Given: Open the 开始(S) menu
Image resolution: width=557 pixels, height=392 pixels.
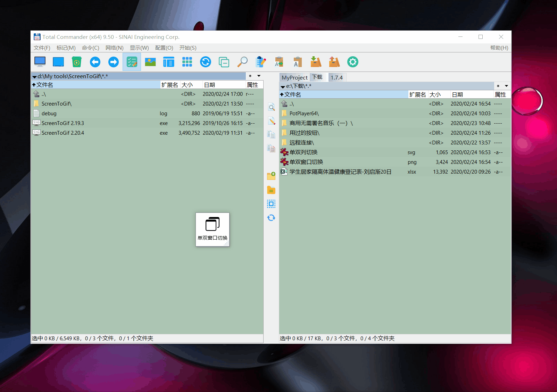Looking at the screenshot, I should coord(188,48).
